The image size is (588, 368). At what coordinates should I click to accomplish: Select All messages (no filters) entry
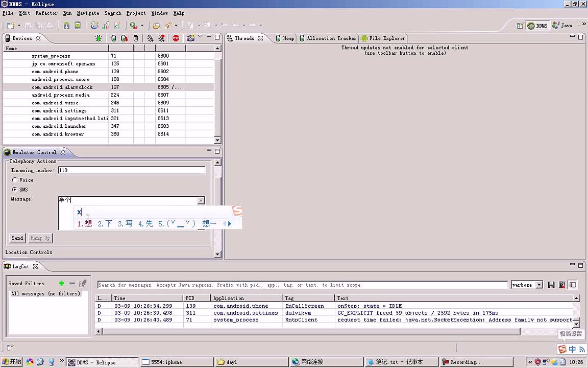coord(45,294)
